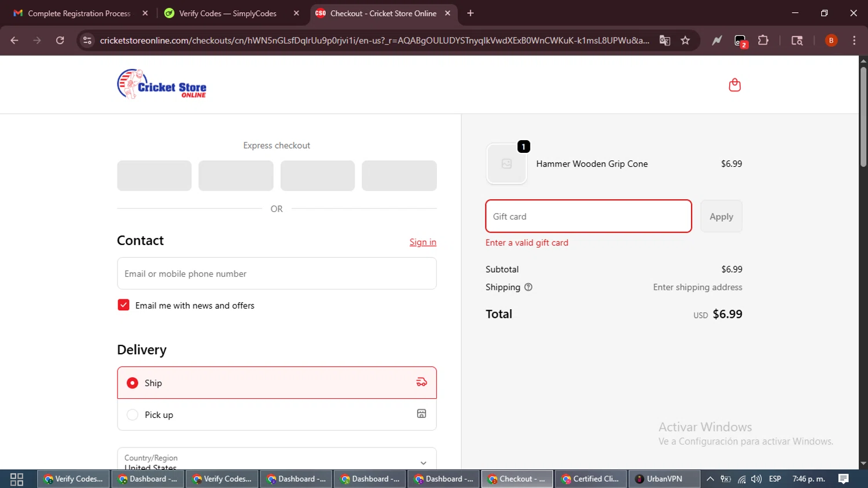This screenshot has height=488, width=868.
Task: Open the Windows notification center
Action: tap(844, 479)
